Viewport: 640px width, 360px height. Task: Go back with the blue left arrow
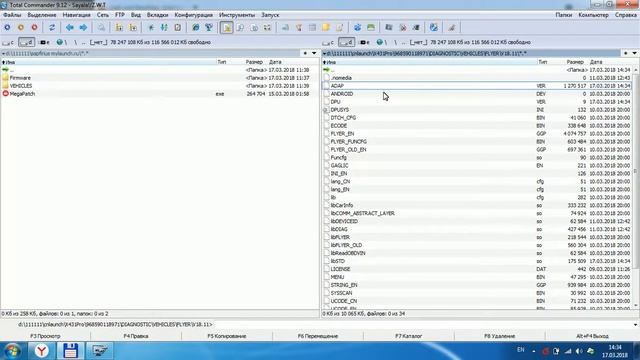tap(70, 27)
